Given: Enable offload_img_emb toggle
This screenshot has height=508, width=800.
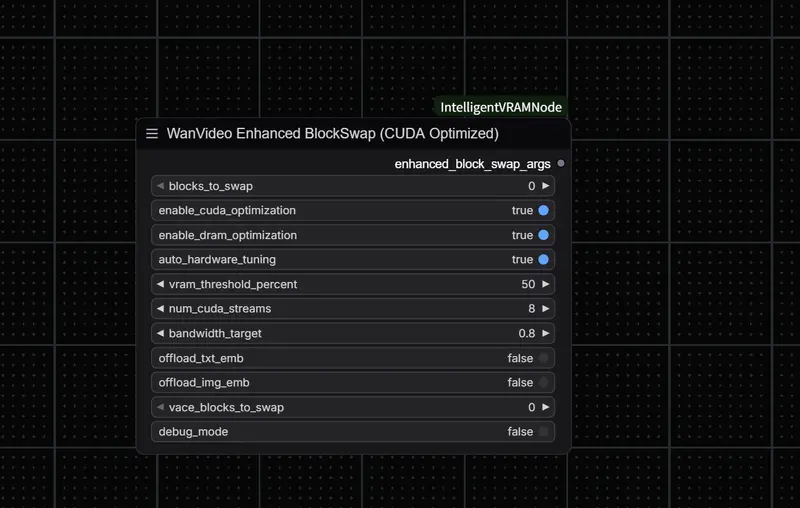Looking at the screenshot, I should click(x=543, y=383).
